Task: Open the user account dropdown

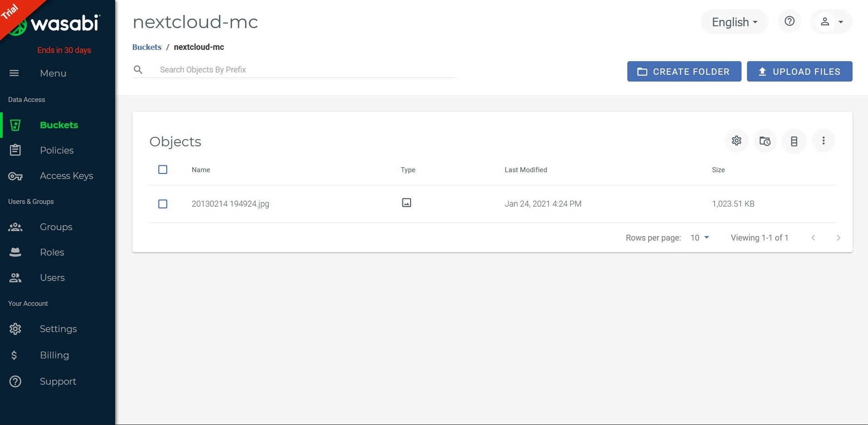Action: click(x=831, y=22)
